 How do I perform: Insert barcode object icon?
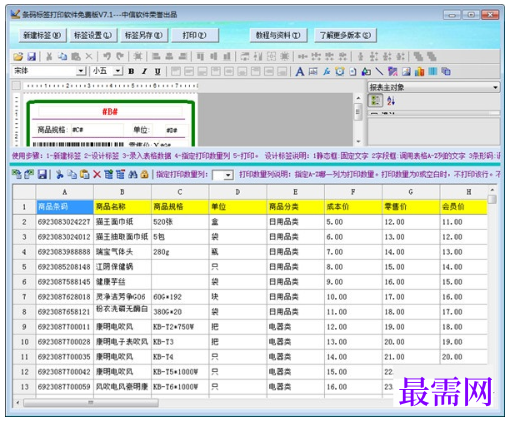[x=433, y=71]
